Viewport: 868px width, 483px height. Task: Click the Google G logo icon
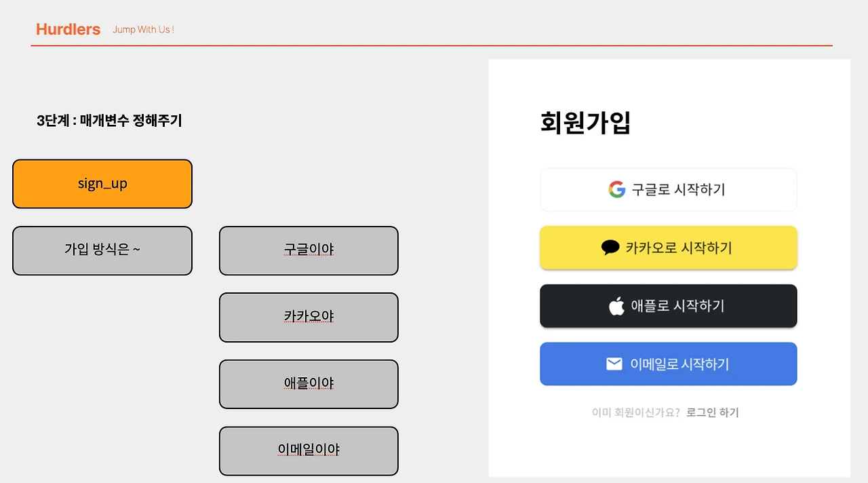pyautogui.click(x=616, y=189)
